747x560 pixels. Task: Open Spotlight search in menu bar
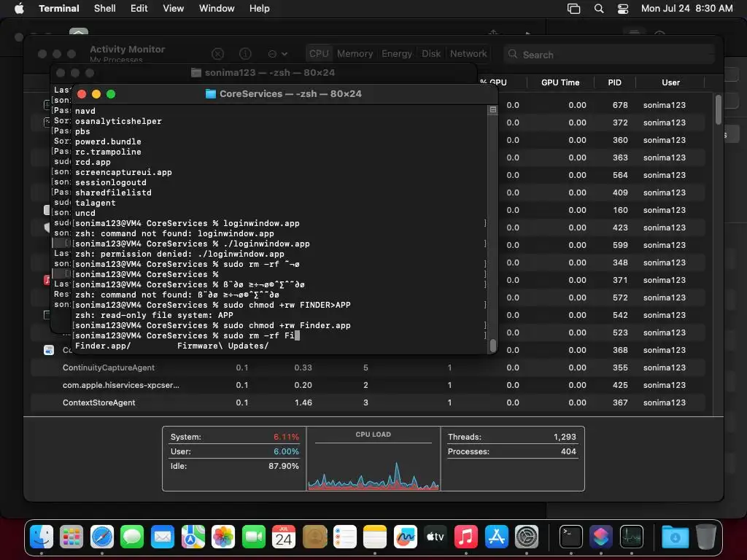[599, 9]
